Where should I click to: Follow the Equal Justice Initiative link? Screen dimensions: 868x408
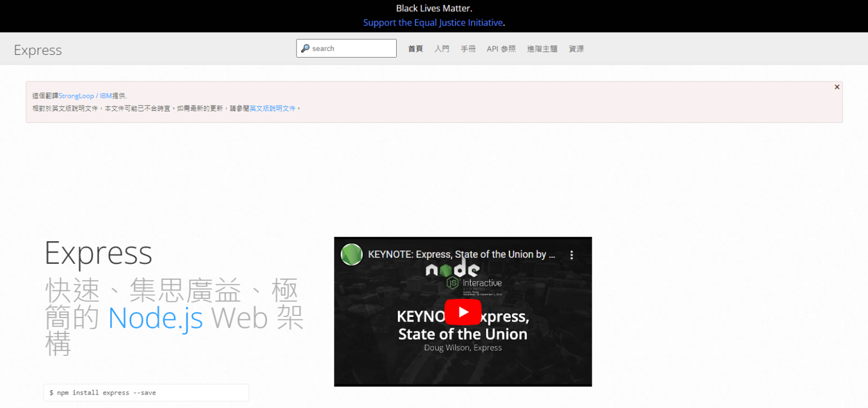click(433, 22)
